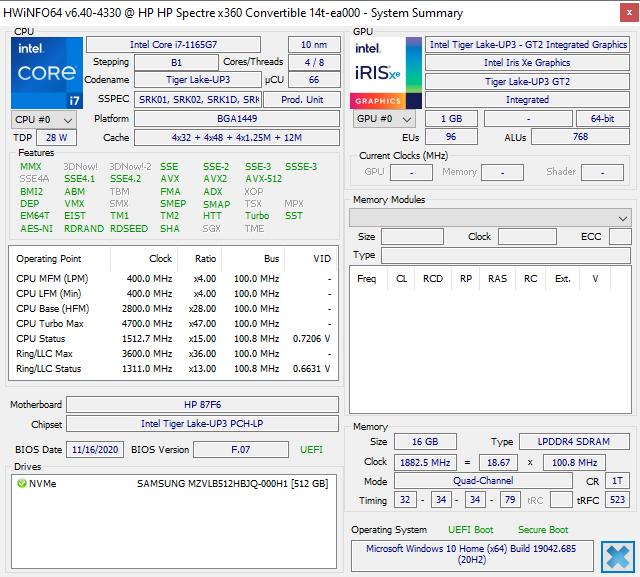Click the BIOS Version F.07 field
The image size is (640, 577).
(240, 450)
